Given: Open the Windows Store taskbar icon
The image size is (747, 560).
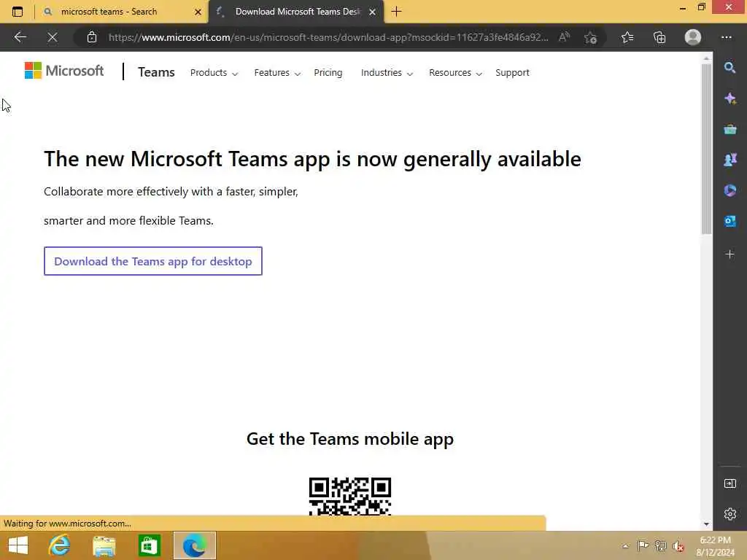Looking at the screenshot, I should click(x=149, y=545).
